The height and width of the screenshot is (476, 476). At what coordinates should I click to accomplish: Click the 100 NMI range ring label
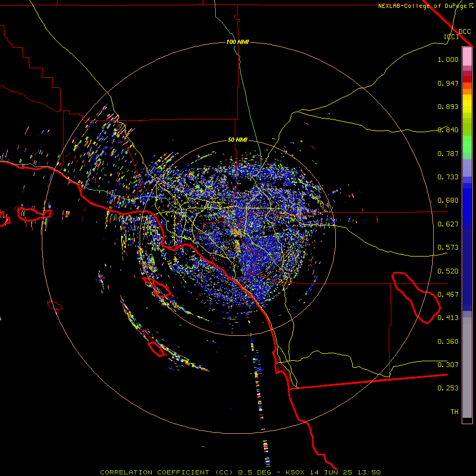237,42
